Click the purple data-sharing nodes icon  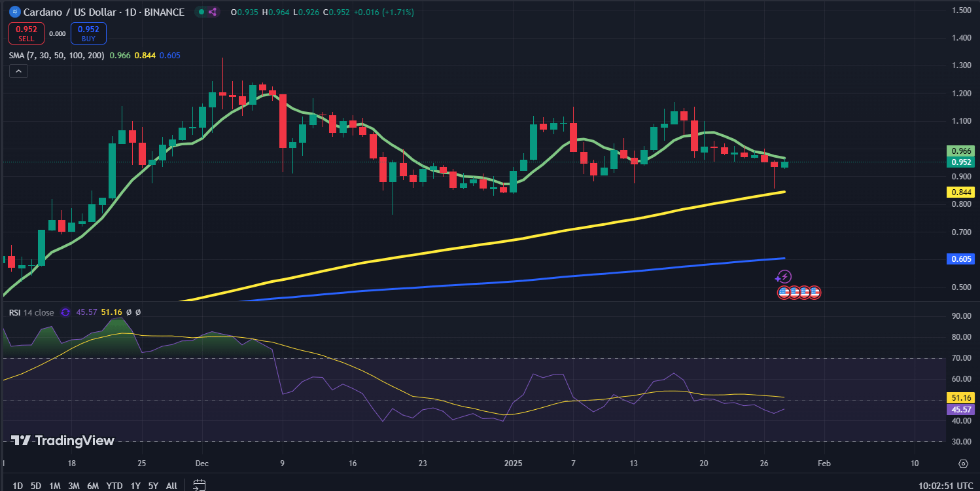[x=212, y=12]
